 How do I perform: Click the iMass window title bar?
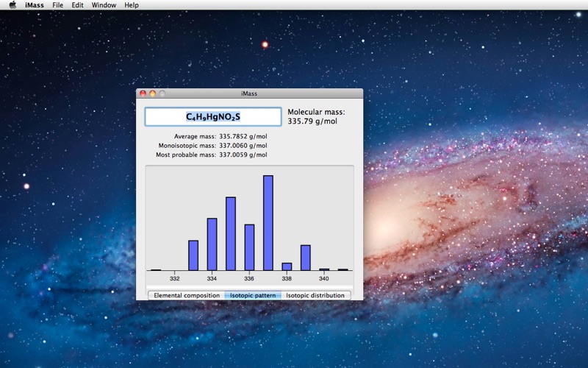pos(250,93)
